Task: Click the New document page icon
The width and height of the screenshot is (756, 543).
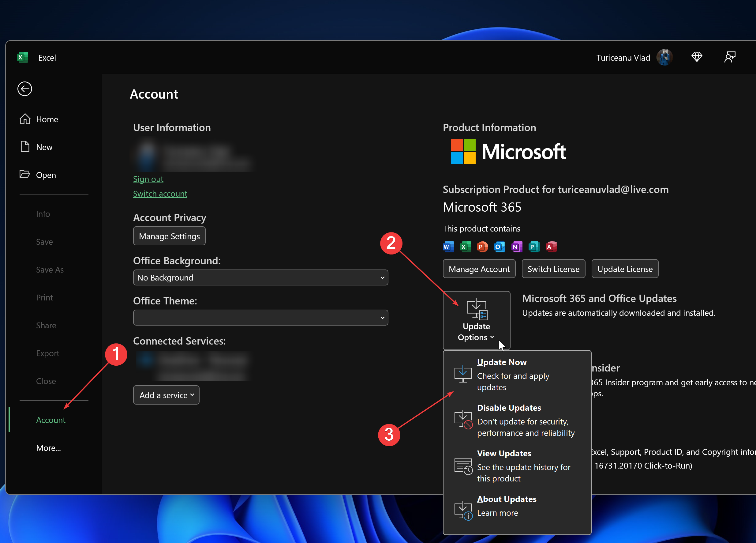Action: 25,147
